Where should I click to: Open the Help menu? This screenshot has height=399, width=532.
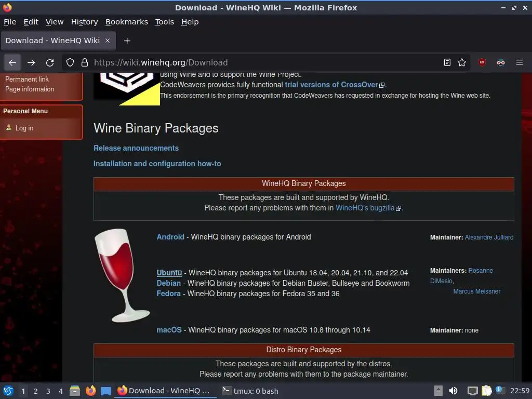pos(190,22)
